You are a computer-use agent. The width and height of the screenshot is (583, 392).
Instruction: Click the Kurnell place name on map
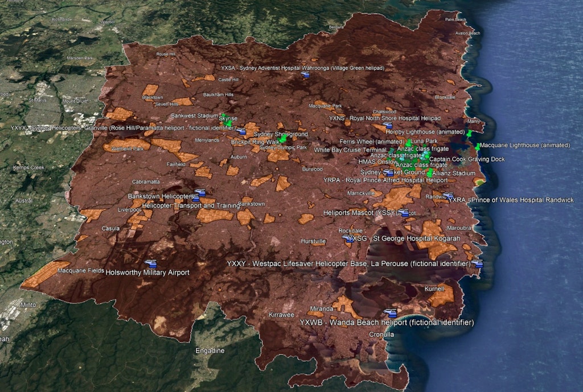434,289
